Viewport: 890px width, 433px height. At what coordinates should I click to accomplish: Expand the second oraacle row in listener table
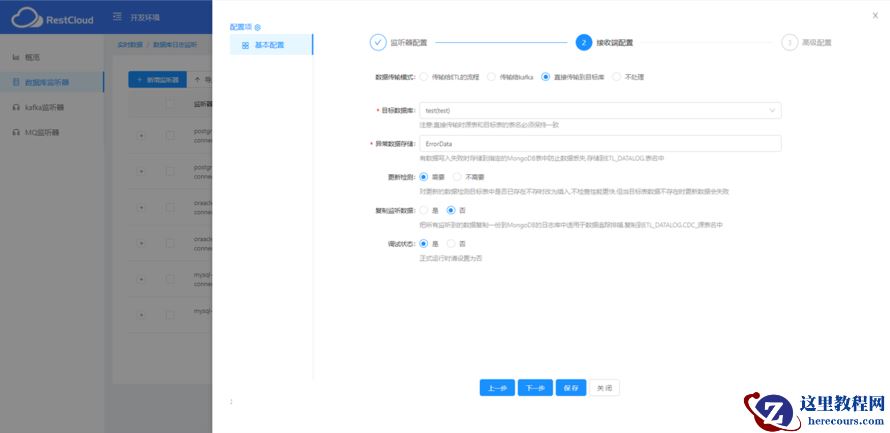coord(141,243)
